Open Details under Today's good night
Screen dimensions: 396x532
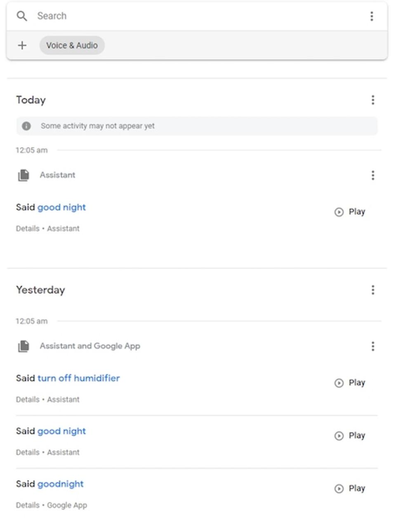[28, 229]
